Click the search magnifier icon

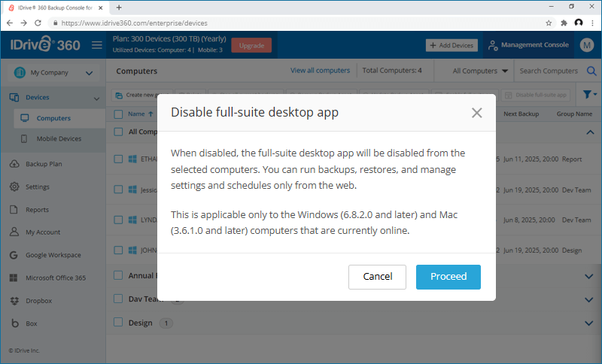coord(591,71)
